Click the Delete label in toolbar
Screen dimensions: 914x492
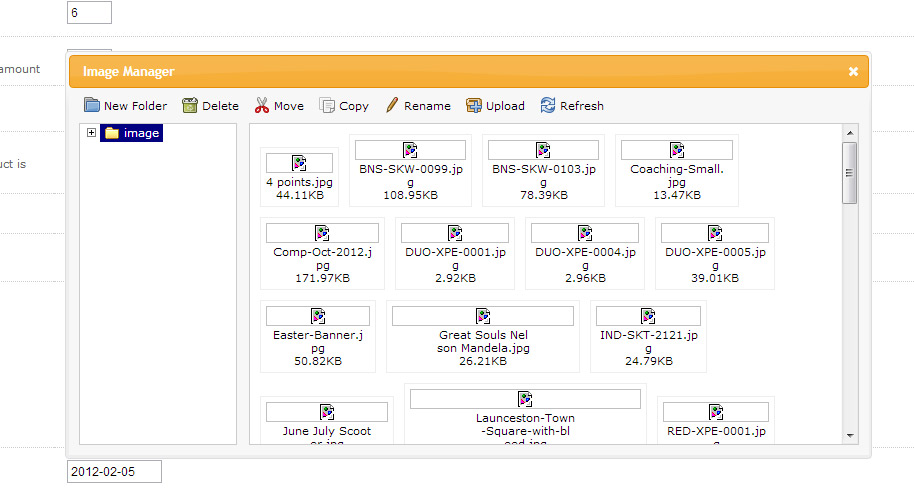[x=220, y=106]
